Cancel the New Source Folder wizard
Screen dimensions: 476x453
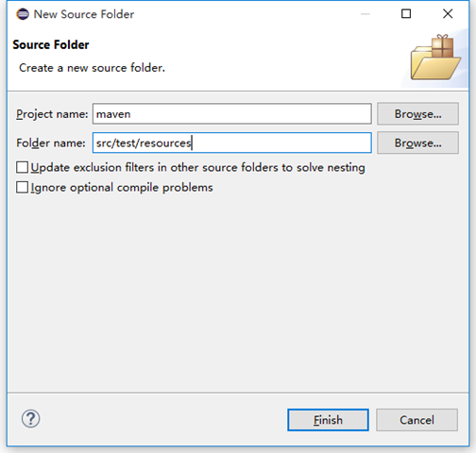coord(416,420)
